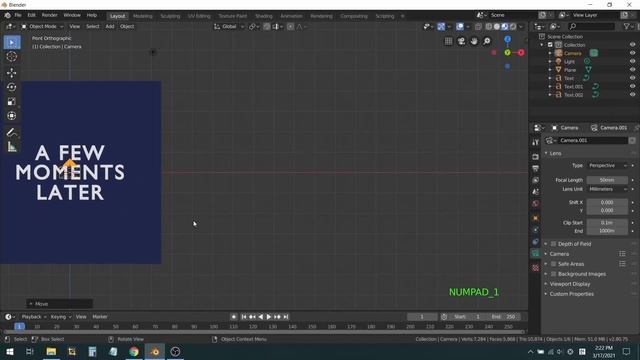Switch to the Shading workspace tab
This screenshot has height=360, width=640.
[264, 16]
